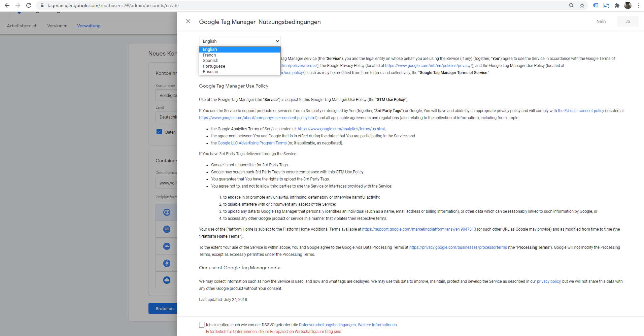Reload the Tag Manager page
Screen dimensions: 644x336
[29, 5]
